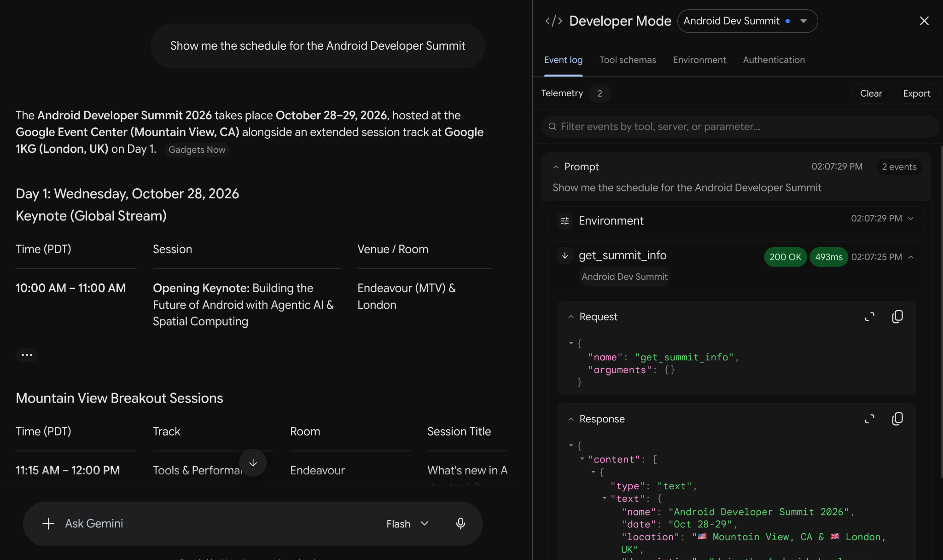Collapse the Request JSON root triangle

tap(571, 343)
